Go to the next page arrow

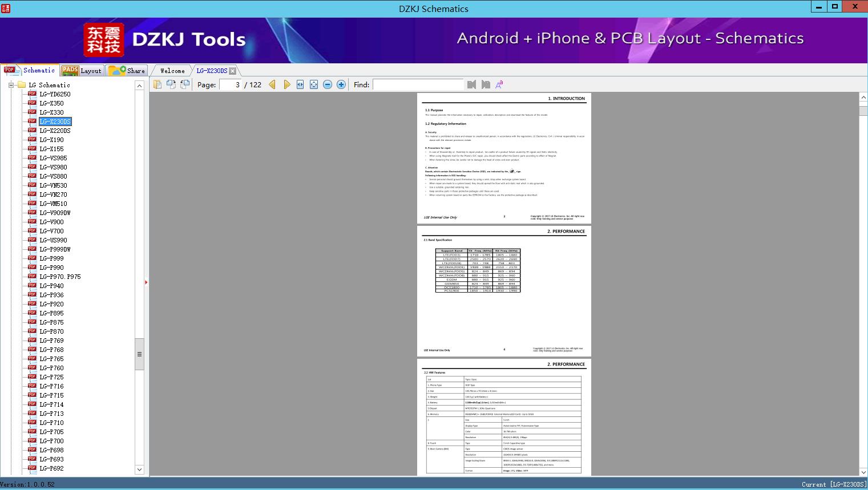(x=286, y=84)
